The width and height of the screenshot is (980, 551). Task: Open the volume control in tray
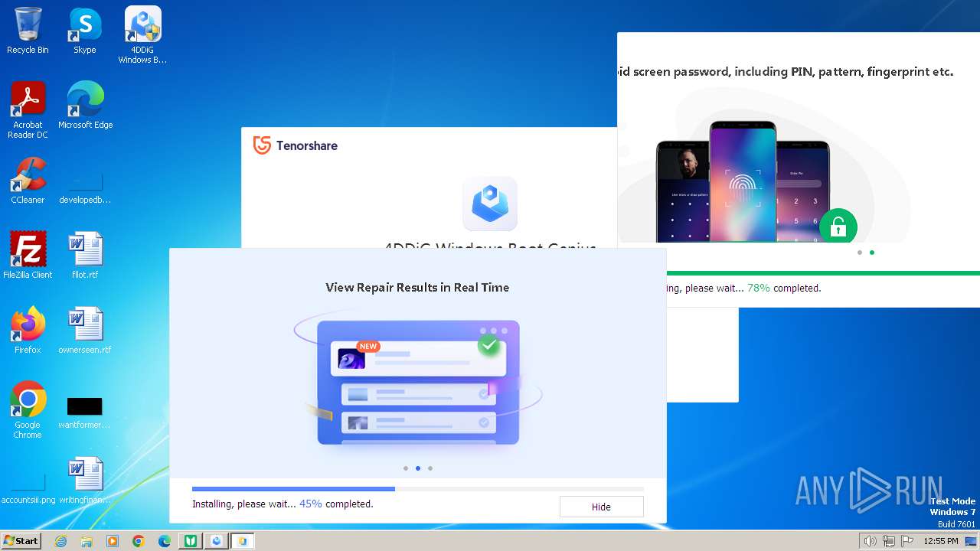tap(871, 541)
